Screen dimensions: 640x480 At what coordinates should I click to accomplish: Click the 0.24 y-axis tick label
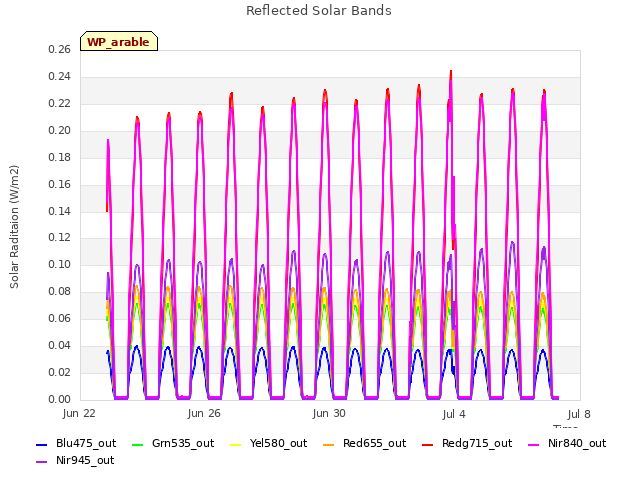click(x=59, y=77)
